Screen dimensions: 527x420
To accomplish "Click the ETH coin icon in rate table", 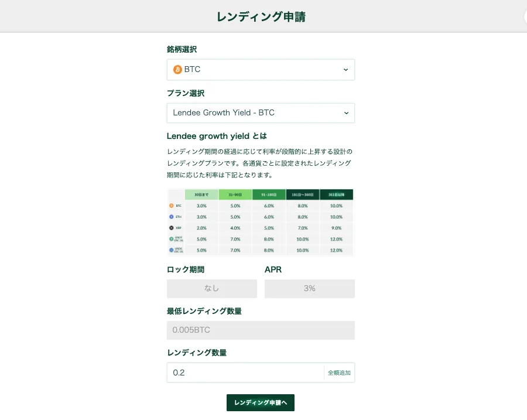I will pyautogui.click(x=172, y=217).
